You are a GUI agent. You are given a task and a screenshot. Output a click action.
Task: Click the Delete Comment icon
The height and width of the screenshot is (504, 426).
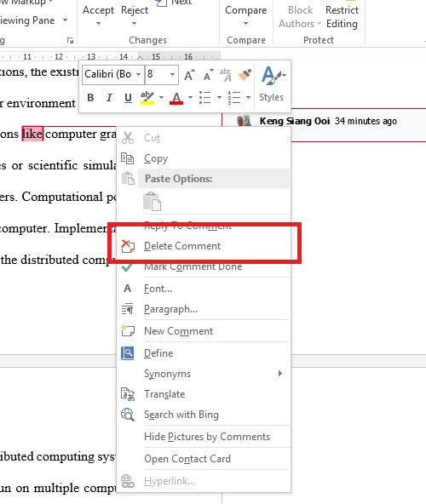pyautogui.click(x=128, y=246)
